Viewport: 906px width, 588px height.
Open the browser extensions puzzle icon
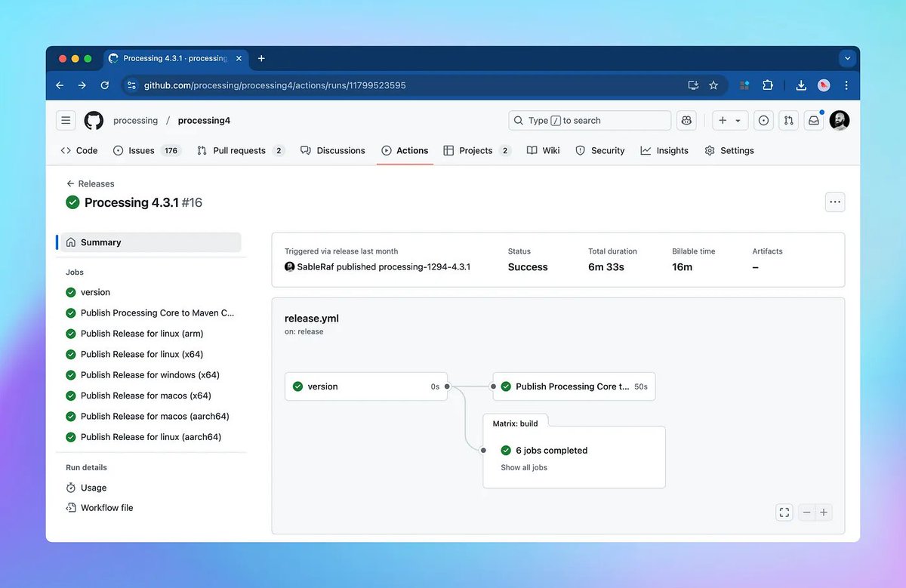click(768, 85)
